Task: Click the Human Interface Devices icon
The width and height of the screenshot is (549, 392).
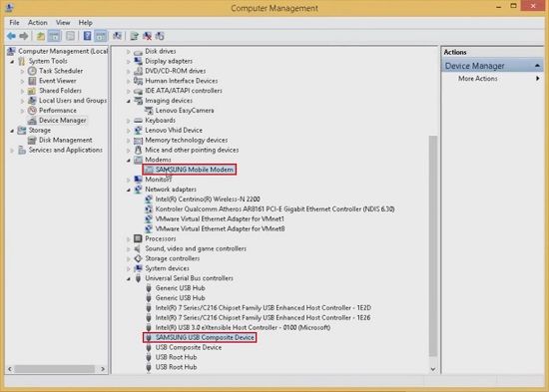Action: 139,81
